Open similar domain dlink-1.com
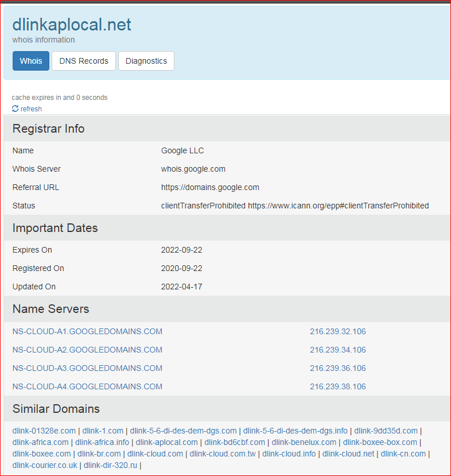Screen dimensions: 451x476 [103, 431]
